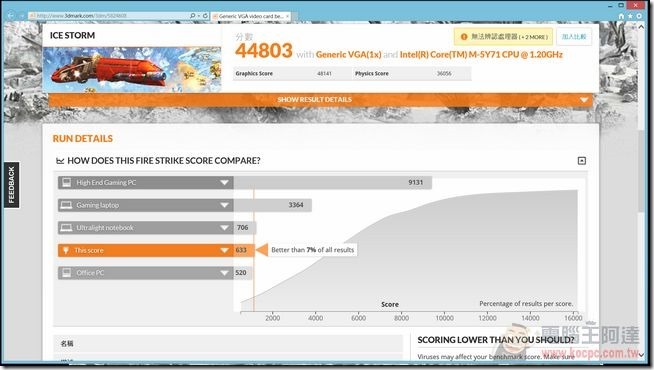
Task: Expand the Office PC dropdown
Action: (224, 273)
